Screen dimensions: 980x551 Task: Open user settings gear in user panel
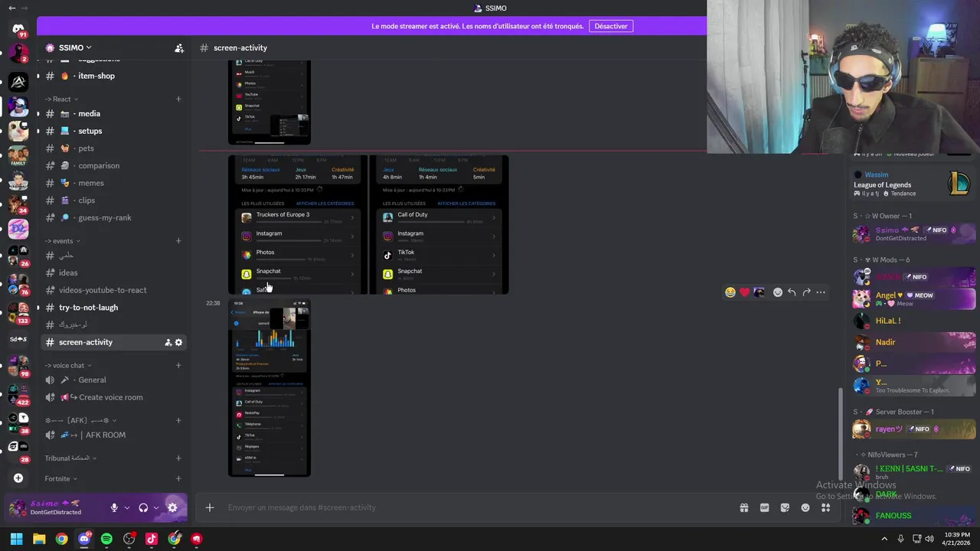pyautogui.click(x=172, y=507)
